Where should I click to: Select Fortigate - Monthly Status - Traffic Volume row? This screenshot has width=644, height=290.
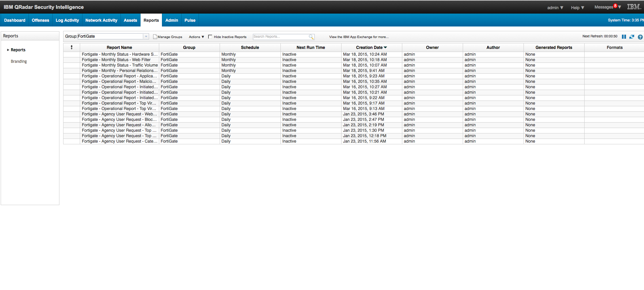coord(353,65)
